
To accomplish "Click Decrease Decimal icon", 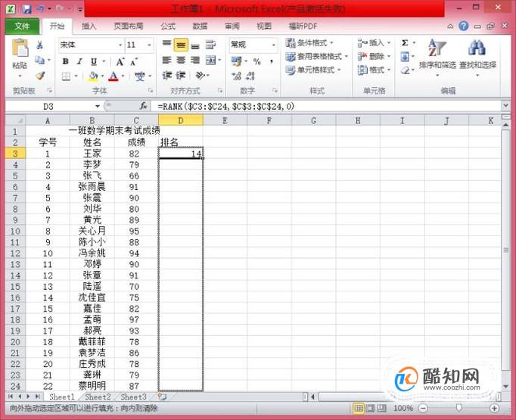I will point(250,76).
